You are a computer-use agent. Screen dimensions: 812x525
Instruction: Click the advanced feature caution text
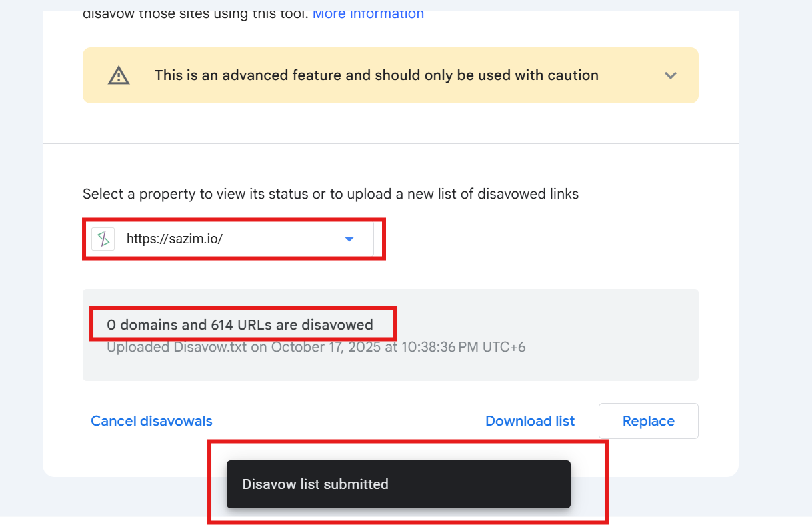[376, 75]
